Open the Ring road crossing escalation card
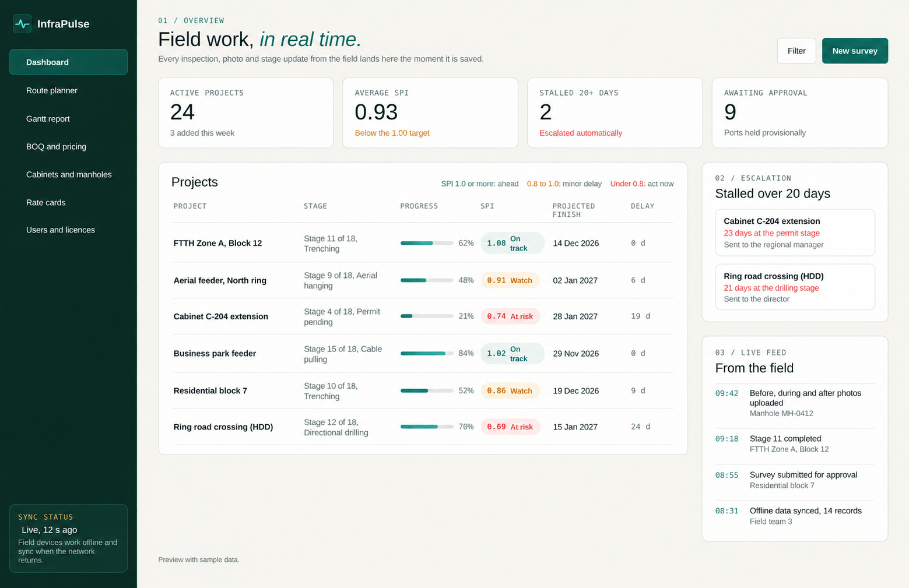Image resolution: width=909 pixels, height=588 pixels. pos(795,287)
